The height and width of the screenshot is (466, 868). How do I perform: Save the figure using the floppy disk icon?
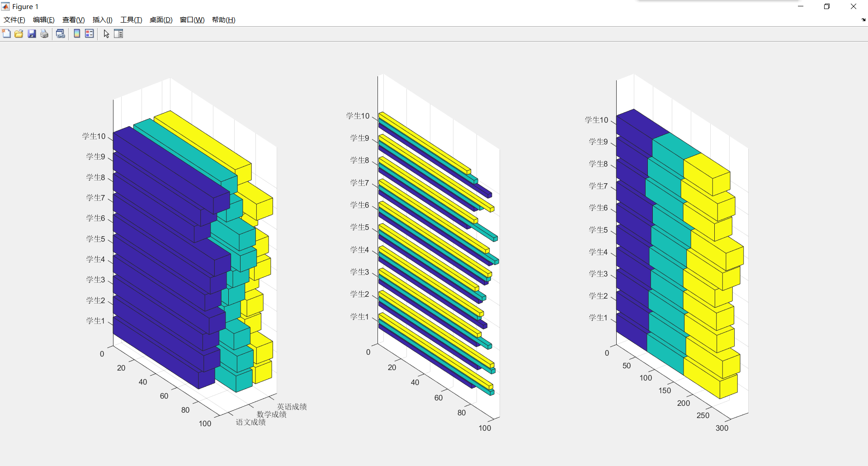point(32,33)
